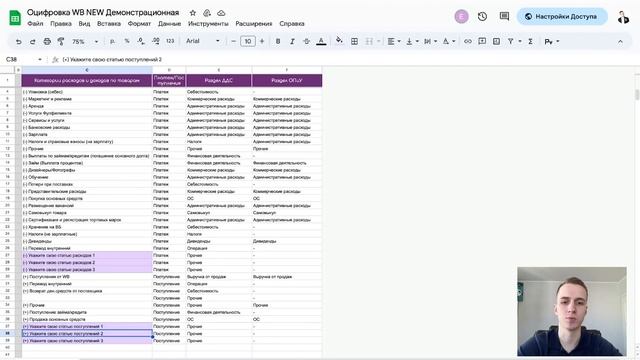Star the document
Viewport: 640px width, 360px height.
193,13
